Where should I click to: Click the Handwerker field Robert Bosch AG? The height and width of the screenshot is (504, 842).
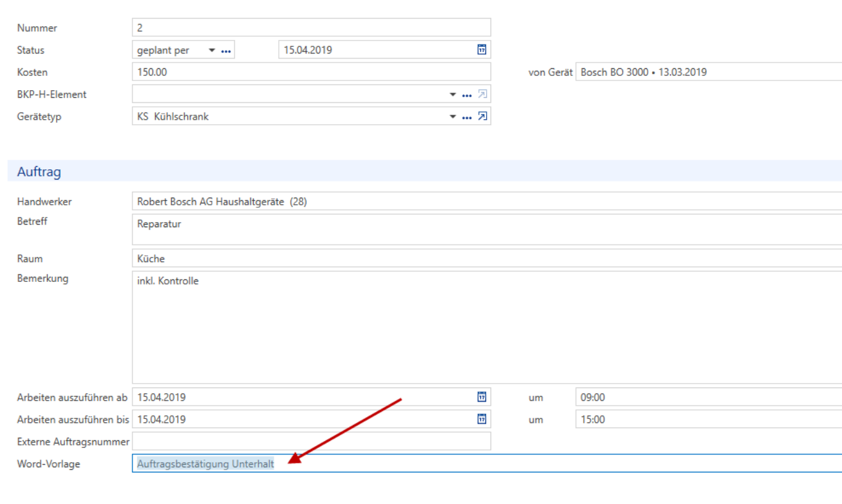[x=487, y=201]
